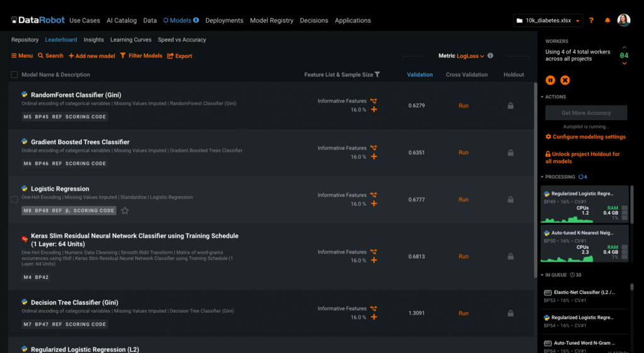Open Model Registry

(272, 20)
